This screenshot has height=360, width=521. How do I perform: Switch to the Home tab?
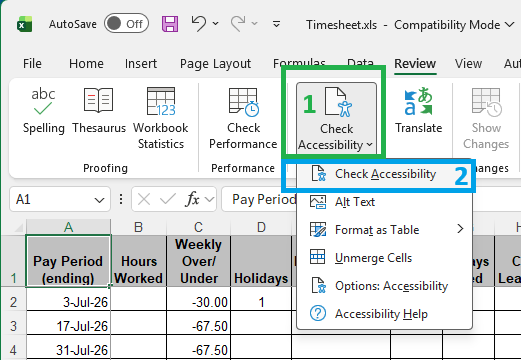click(86, 64)
